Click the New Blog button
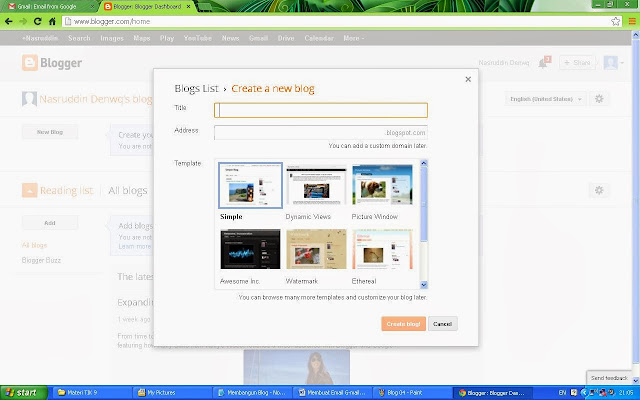 [50, 132]
